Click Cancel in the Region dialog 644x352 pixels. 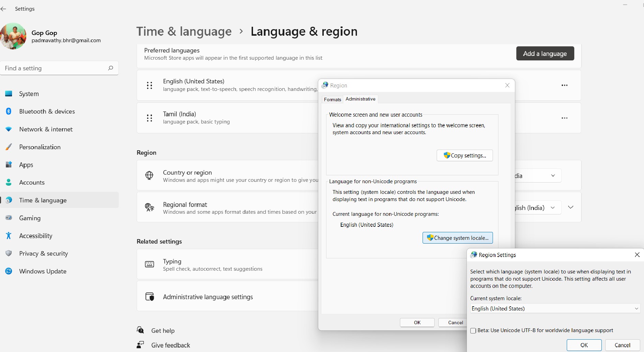452,322
